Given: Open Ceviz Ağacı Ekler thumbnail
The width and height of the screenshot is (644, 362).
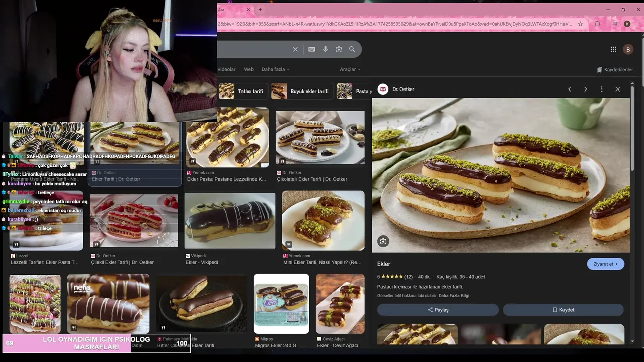Looking at the screenshot, I should 340,304.
